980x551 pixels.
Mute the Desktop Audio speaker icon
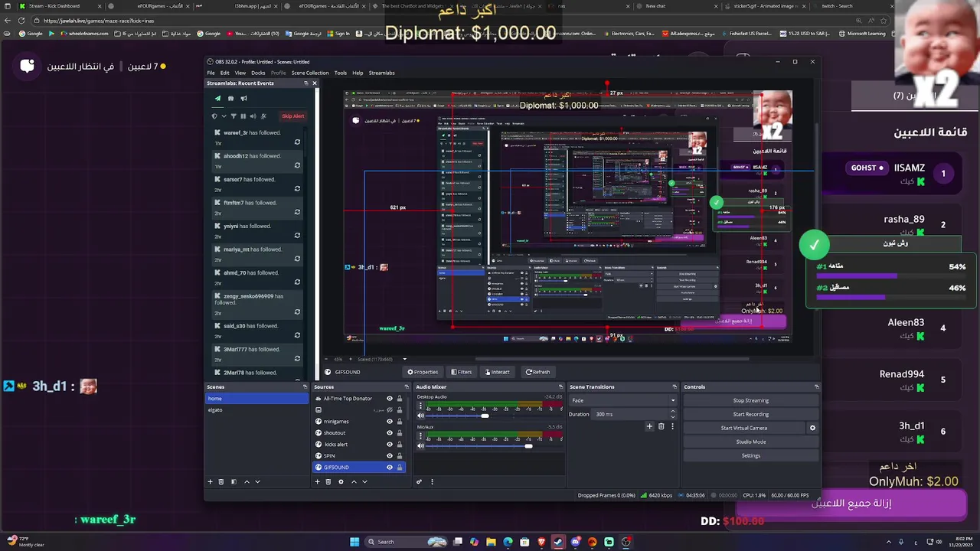coord(420,416)
